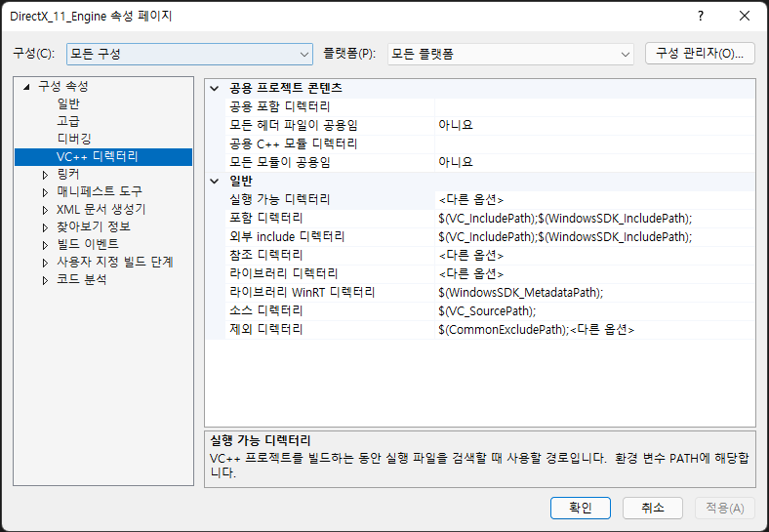
Task: Cancel with the 취소 button
Action: tap(652, 508)
